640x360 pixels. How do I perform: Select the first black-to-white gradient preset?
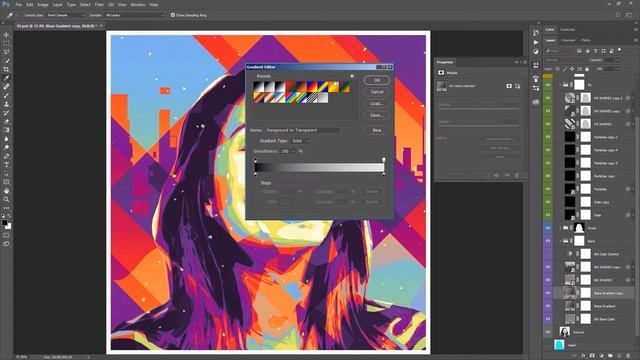pyautogui.click(x=258, y=87)
